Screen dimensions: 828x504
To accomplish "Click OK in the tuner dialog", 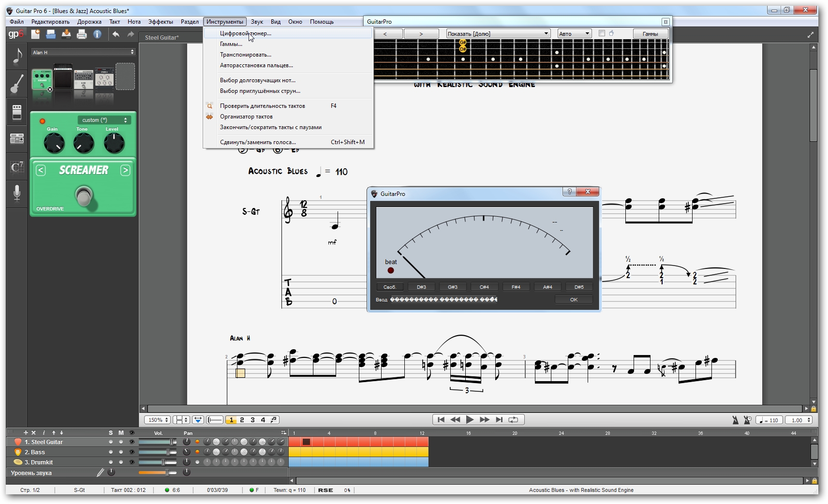I will click(x=574, y=299).
